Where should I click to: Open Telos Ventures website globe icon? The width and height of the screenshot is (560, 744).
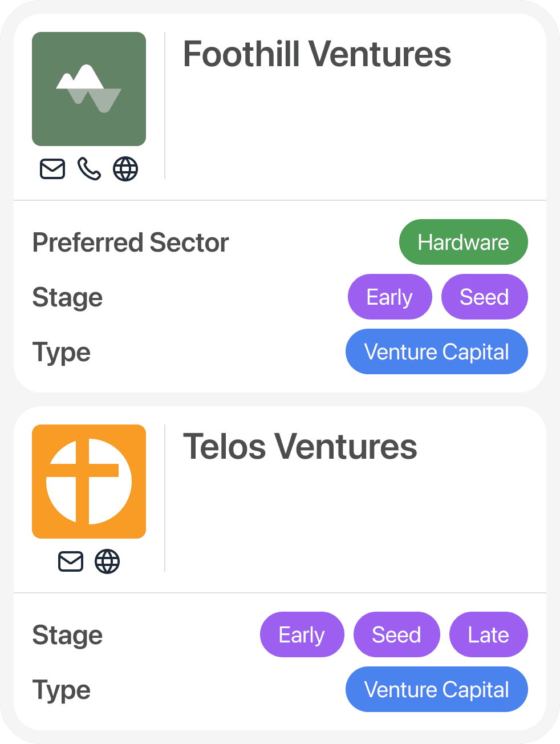[107, 561]
